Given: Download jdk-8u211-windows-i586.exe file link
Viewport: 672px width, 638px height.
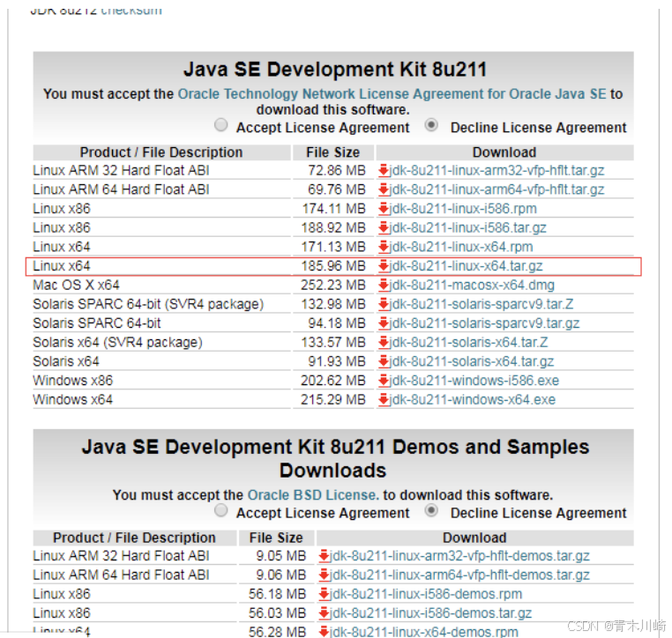Looking at the screenshot, I should 474,380.
